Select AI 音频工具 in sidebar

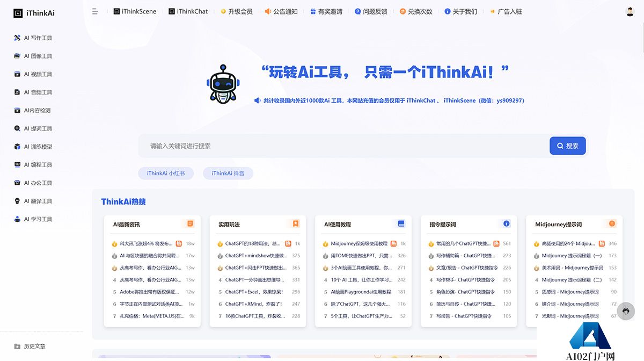point(34,92)
